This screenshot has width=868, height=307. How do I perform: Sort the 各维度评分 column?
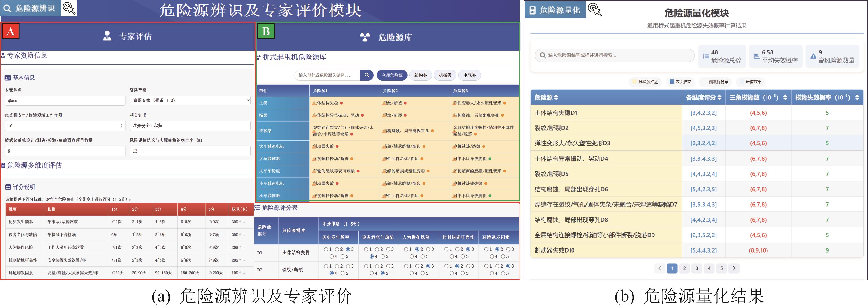[719, 98]
